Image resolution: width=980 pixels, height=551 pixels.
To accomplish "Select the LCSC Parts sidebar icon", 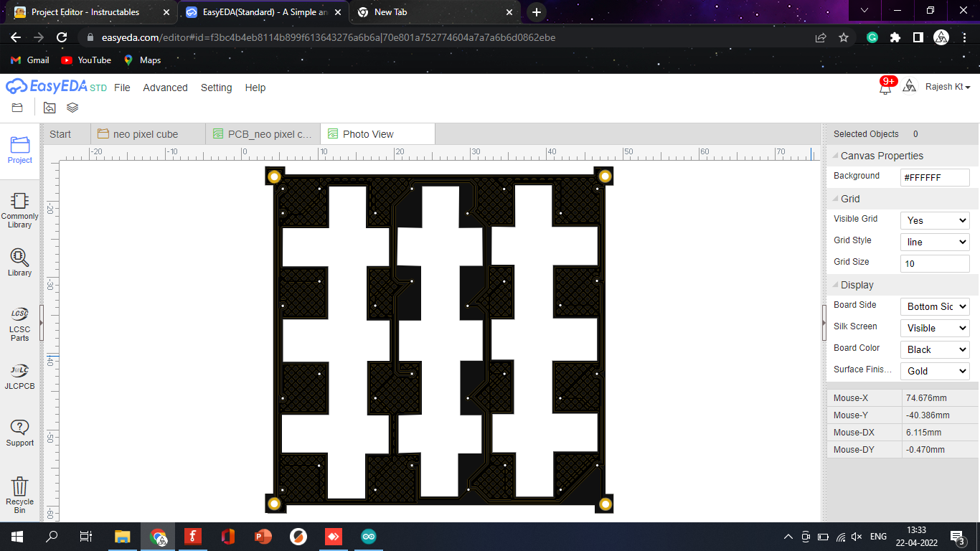I will click(x=19, y=323).
